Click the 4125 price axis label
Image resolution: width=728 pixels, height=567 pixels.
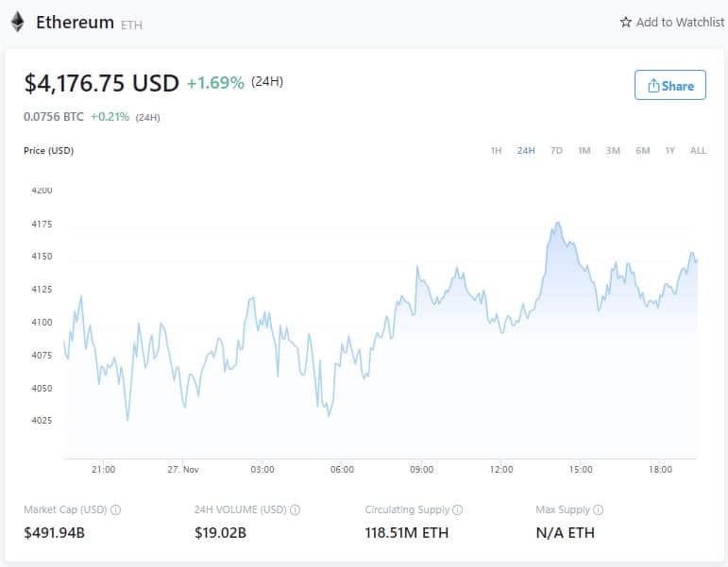42,289
